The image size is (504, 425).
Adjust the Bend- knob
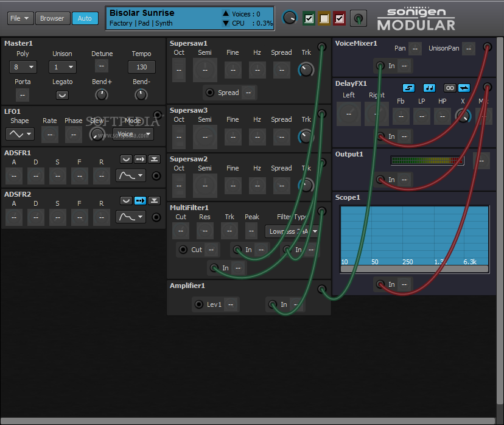[141, 95]
